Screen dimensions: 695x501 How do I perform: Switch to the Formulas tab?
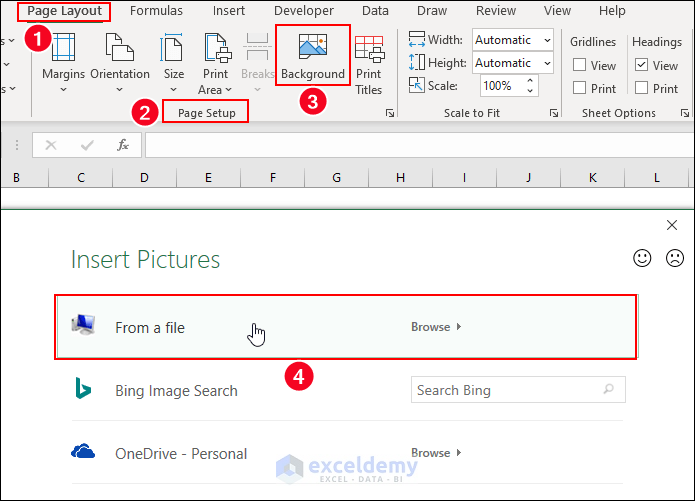point(156,11)
